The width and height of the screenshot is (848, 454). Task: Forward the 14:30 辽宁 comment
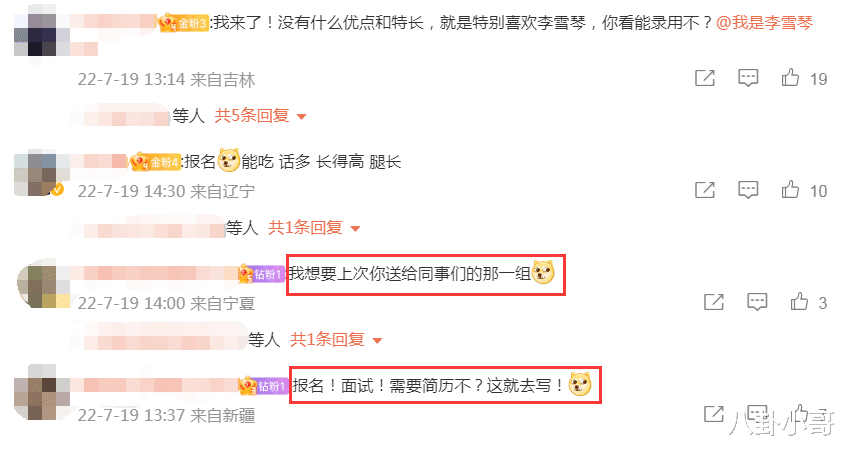tap(705, 190)
